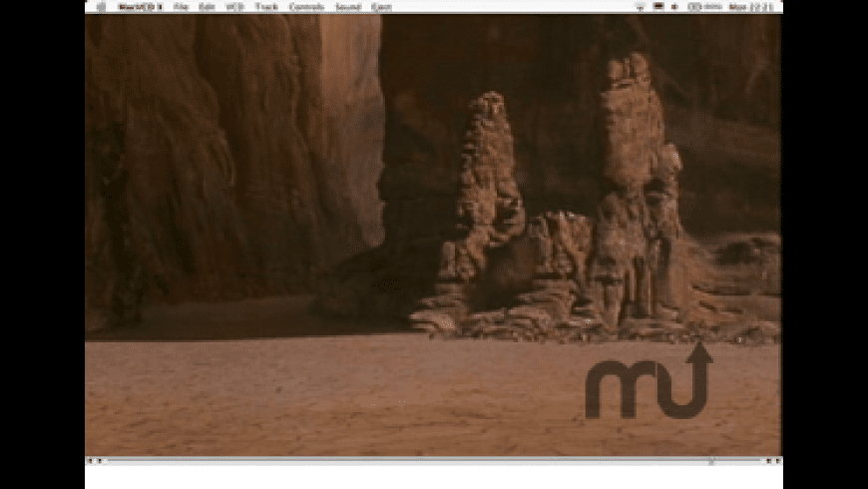Click the first button at left of playback bar
Image resolution: width=868 pixels, height=489 pixels.
tap(90, 461)
